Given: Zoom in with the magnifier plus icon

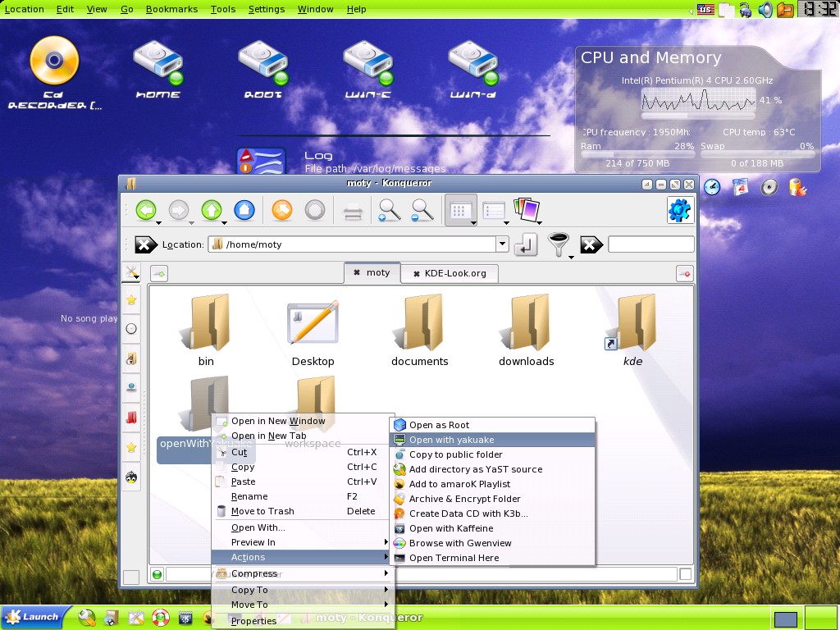Looking at the screenshot, I should (390, 210).
